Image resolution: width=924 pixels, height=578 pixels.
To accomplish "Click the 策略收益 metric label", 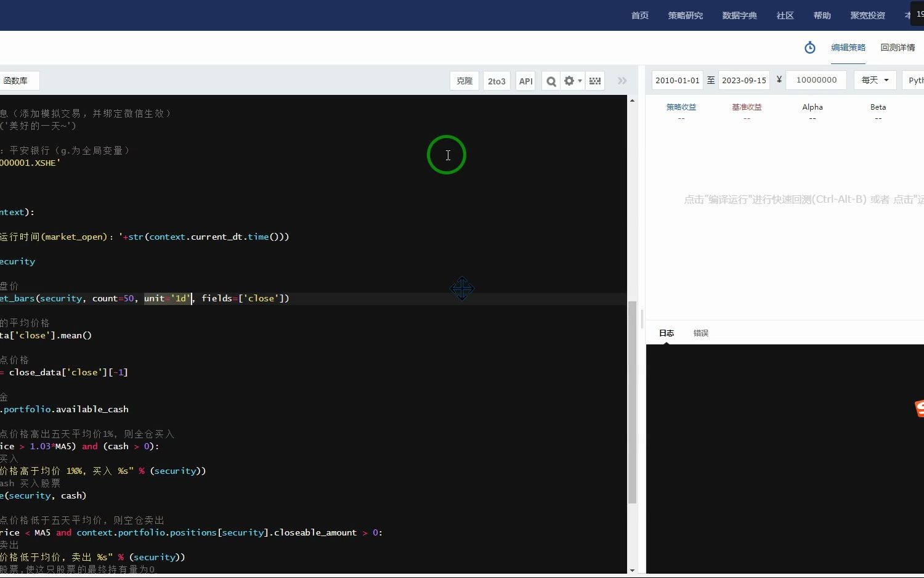I will coord(681,107).
